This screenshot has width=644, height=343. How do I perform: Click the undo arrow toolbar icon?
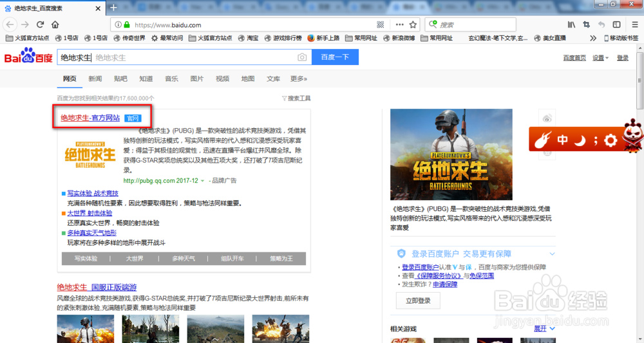pyautogui.click(x=601, y=24)
